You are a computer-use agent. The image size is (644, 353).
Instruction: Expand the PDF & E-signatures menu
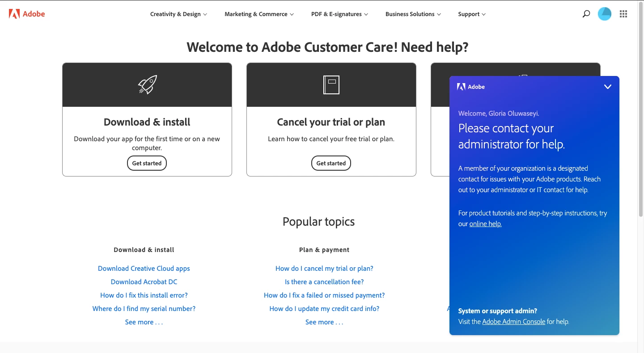339,14
